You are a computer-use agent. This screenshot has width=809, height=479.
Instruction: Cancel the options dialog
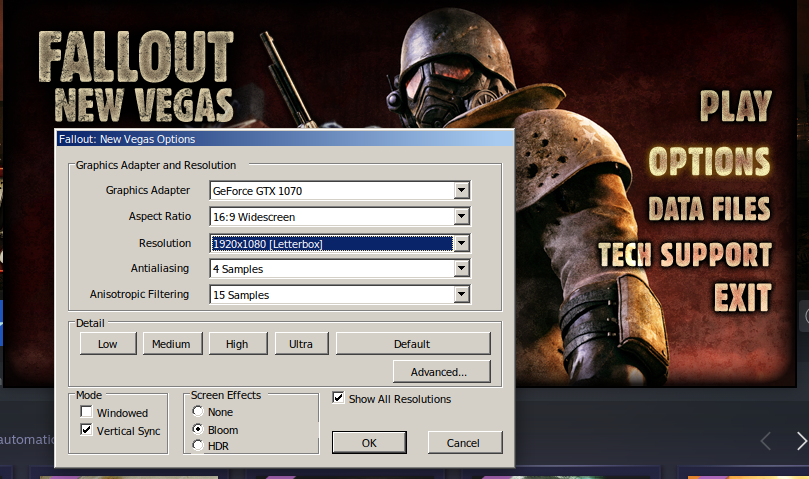pos(463,442)
